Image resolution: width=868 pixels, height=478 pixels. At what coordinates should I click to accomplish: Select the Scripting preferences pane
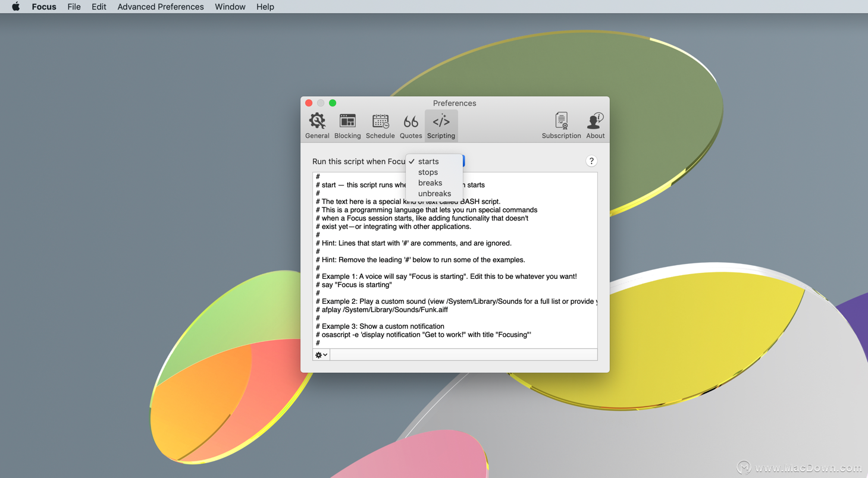pyautogui.click(x=441, y=126)
